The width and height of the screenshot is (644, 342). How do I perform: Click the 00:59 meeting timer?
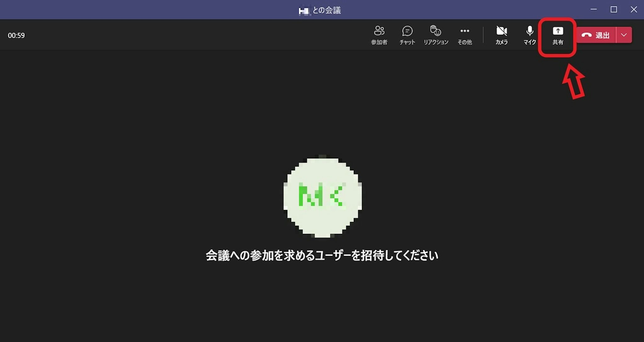16,36
